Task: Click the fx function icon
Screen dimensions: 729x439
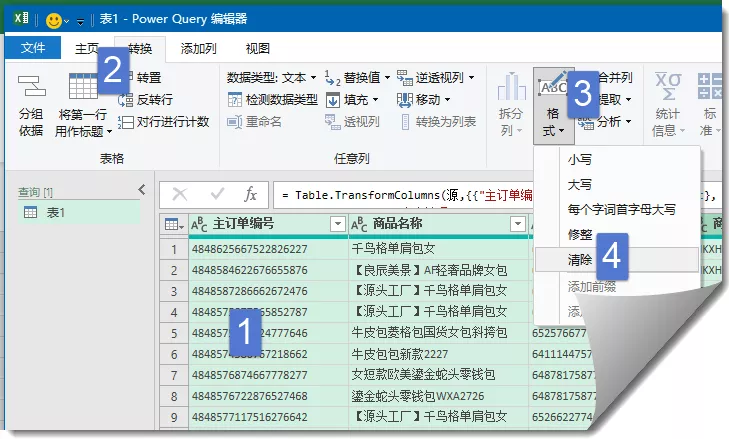Action: point(250,194)
